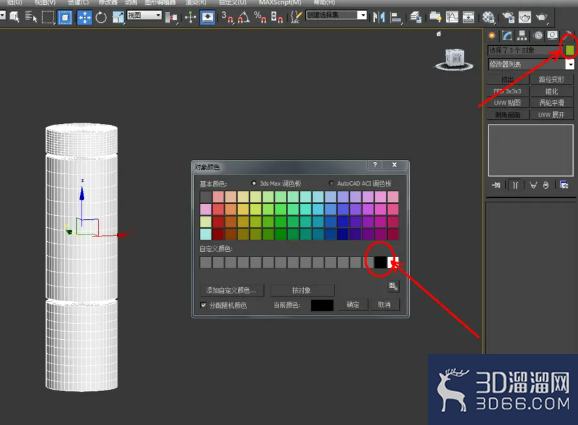The height and width of the screenshot is (425, 578).
Task: Switch to the Modify panel tab
Action: point(507,36)
